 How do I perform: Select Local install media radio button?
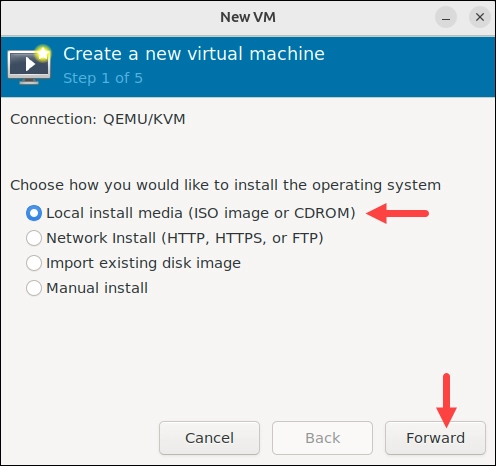(x=34, y=213)
